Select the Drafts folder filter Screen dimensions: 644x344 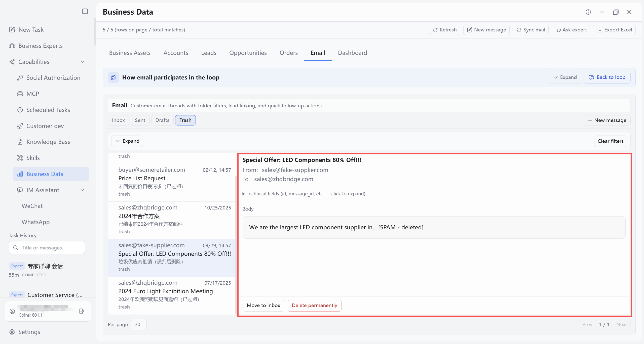pos(162,120)
